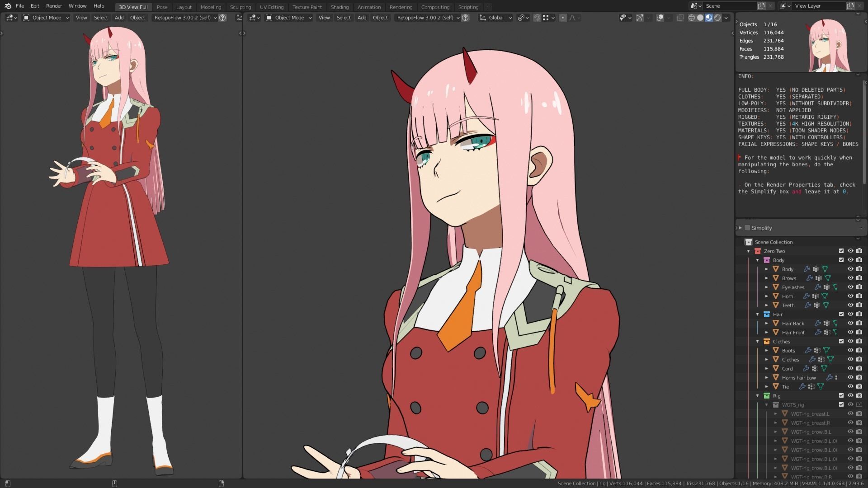Viewport: 868px width, 488px height.
Task: Click Add menu in right viewport header
Action: click(362, 18)
